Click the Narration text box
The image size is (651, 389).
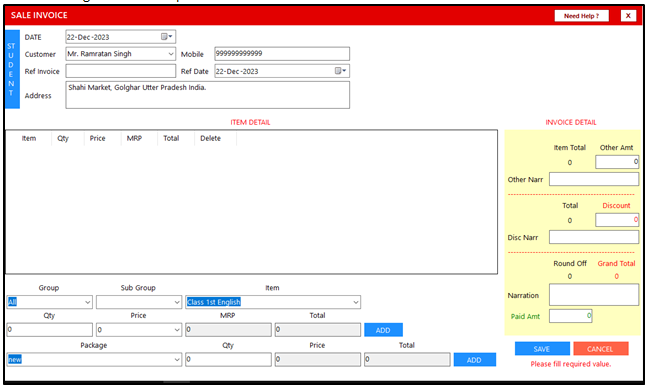[594, 295]
